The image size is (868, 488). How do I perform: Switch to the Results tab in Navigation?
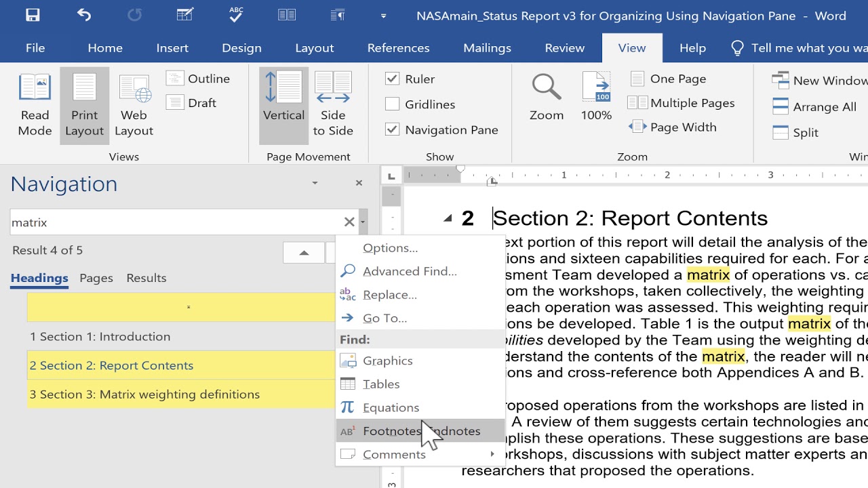[146, 278]
